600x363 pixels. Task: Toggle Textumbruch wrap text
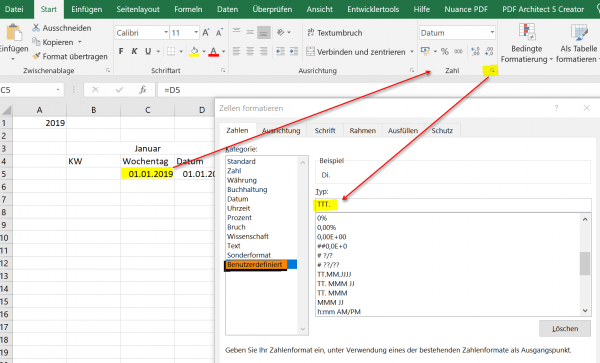[x=335, y=33]
